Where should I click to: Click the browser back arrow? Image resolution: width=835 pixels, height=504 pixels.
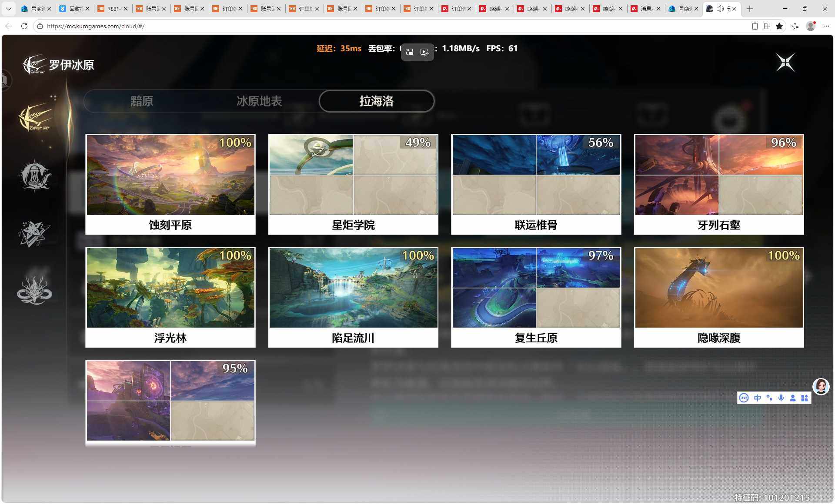[x=9, y=26]
